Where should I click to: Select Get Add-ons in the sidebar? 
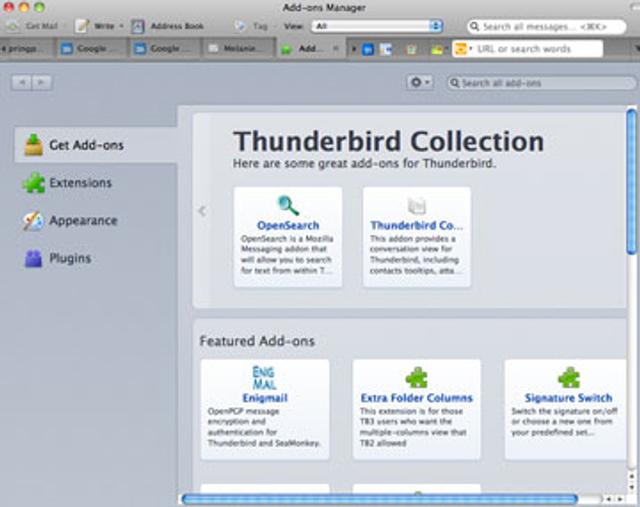pos(96,145)
